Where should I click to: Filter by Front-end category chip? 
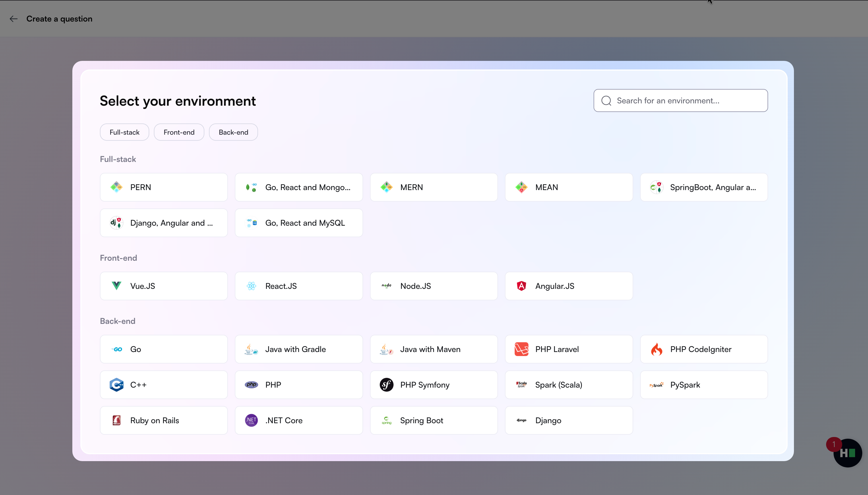point(179,132)
